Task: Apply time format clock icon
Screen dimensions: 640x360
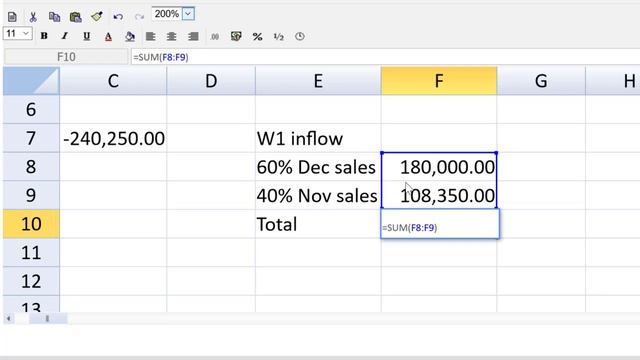Action: pyautogui.click(x=300, y=36)
